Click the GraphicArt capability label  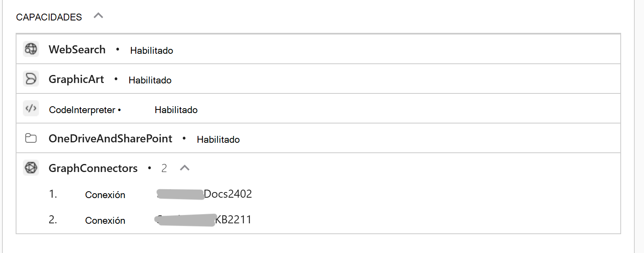pos(76,79)
